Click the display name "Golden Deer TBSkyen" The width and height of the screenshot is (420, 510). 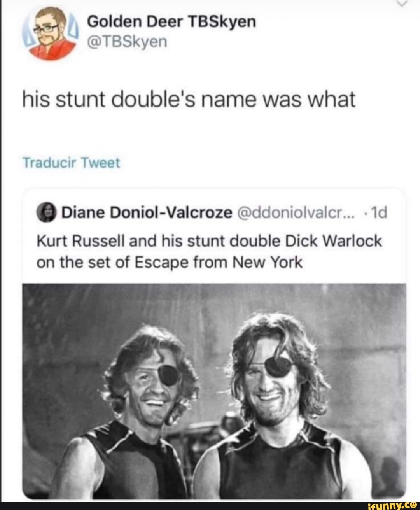pyautogui.click(x=171, y=22)
